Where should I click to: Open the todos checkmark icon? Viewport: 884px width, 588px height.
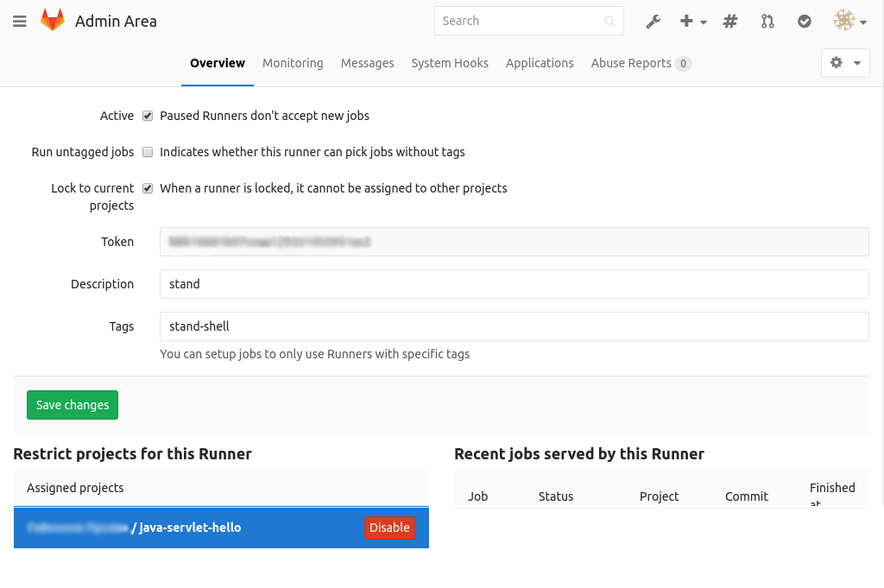click(805, 22)
